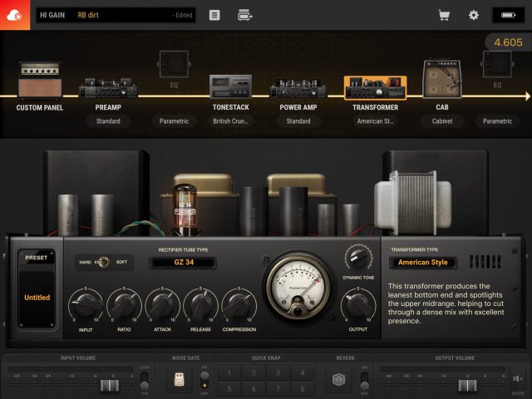
Task: Click the battery status icon
Action: point(505,15)
